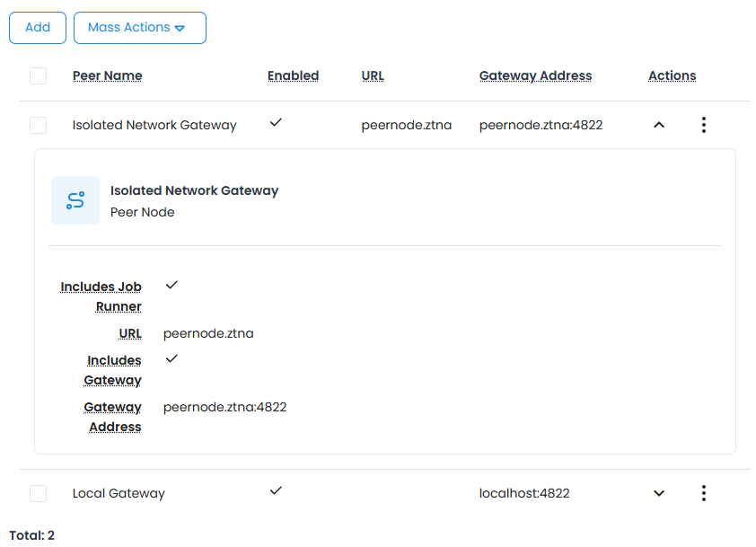The image size is (756, 547).
Task: Click the Enabled checkmark for Isolated Network Gateway
Action: 276,122
